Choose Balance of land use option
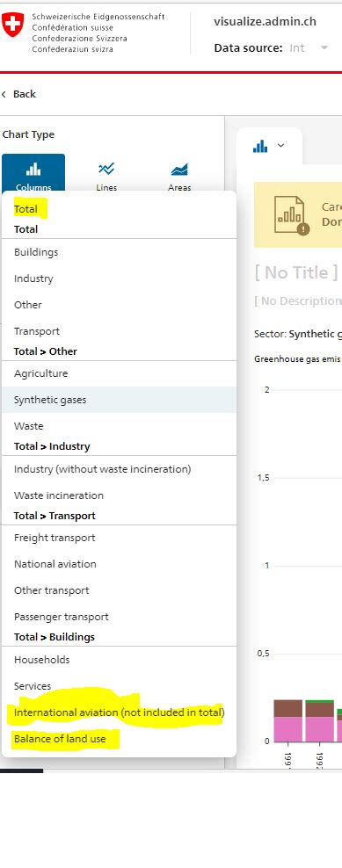 [60, 739]
